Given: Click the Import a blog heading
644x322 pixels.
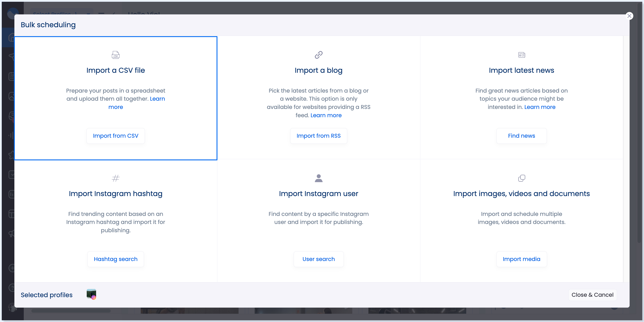Looking at the screenshot, I should (319, 71).
